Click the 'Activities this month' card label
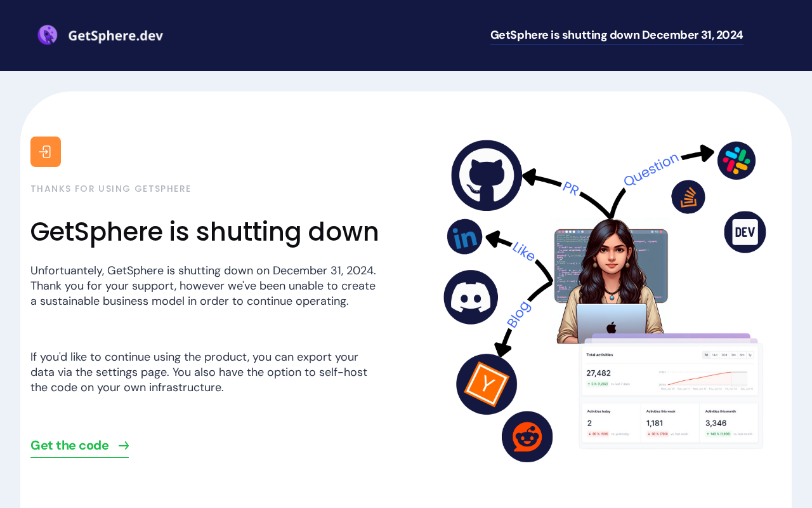The image size is (812, 508). pos(721,411)
